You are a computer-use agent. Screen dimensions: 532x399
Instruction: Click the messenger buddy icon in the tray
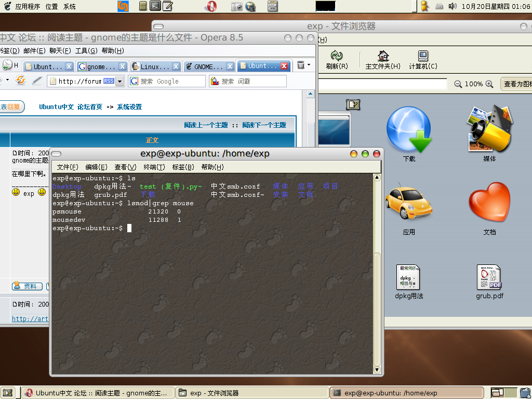pos(424,6)
